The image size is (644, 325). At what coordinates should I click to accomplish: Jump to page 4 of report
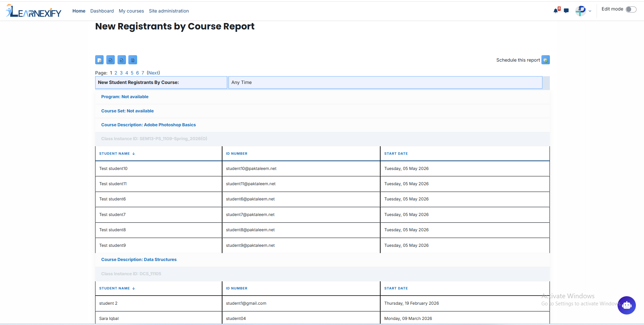(x=127, y=73)
